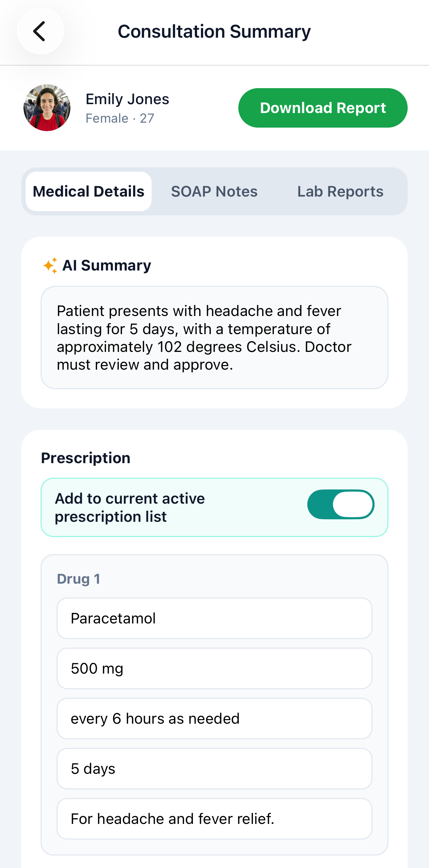Tap the back arrow icon
This screenshot has height=868, width=429.
[40, 31]
